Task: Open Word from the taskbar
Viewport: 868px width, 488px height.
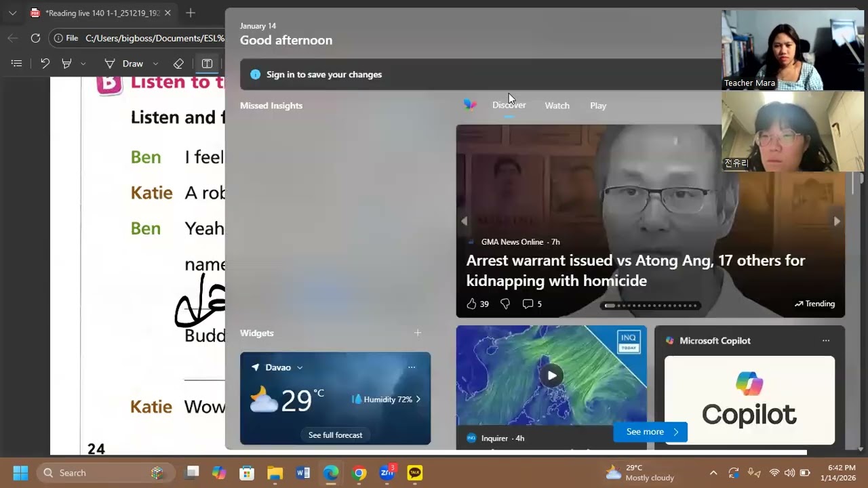Action: point(303,473)
